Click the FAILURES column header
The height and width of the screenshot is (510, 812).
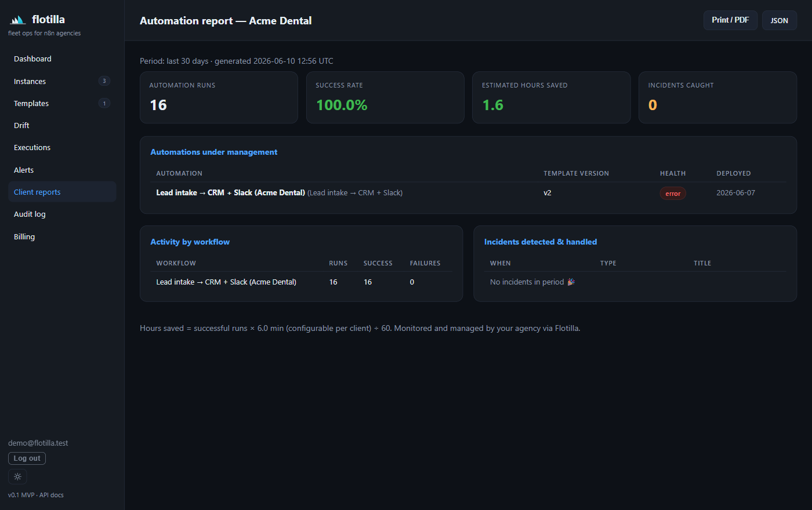[x=425, y=263]
